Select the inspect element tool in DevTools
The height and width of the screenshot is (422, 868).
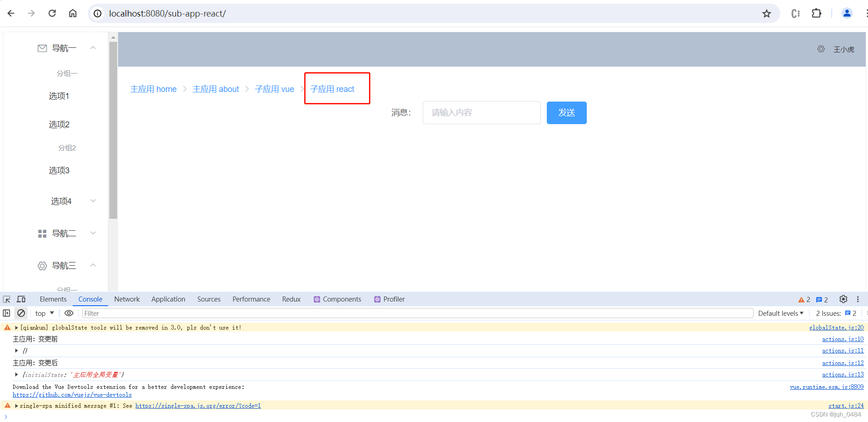(x=6, y=299)
